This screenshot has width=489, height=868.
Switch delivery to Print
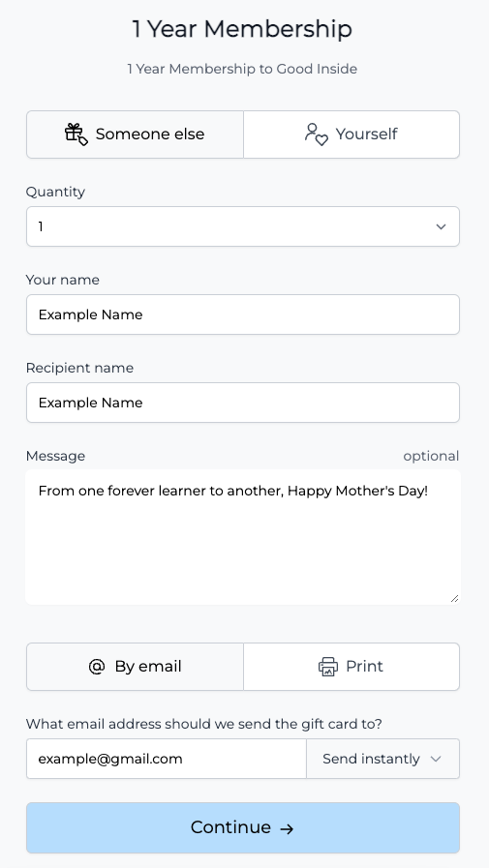(351, 667)
